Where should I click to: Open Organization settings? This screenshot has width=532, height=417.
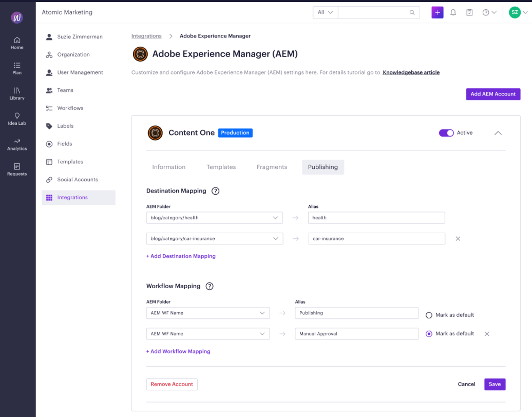78,55
